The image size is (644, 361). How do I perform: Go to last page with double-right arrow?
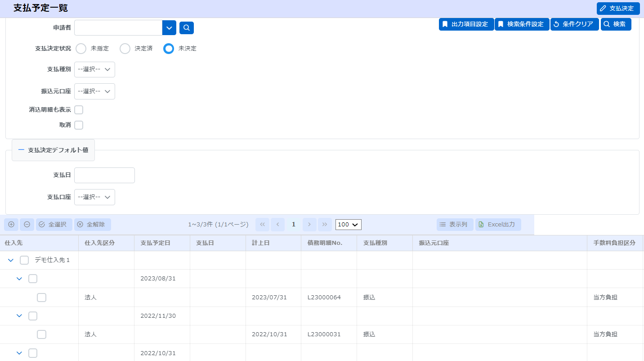(x=325, y=225)
